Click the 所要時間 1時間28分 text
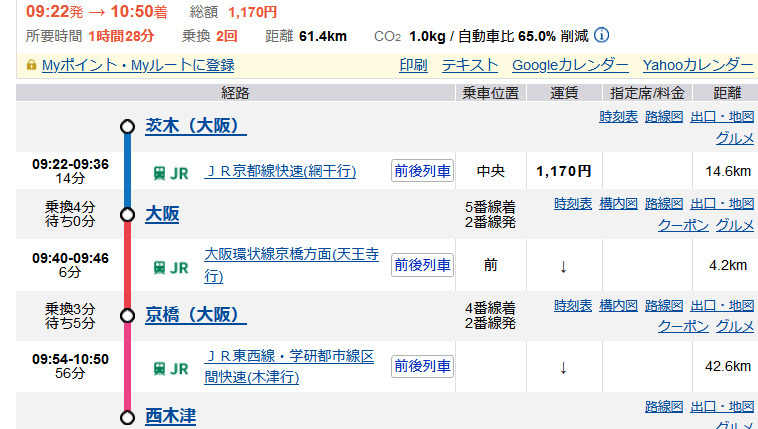 point(90,36)
